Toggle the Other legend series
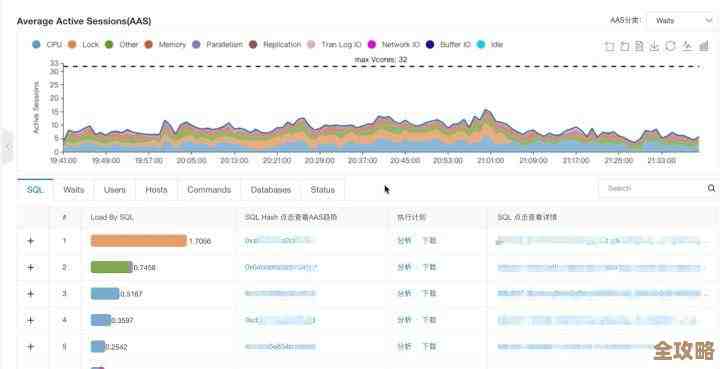Viewport: 720px width, 369px height. coord(121,45)
